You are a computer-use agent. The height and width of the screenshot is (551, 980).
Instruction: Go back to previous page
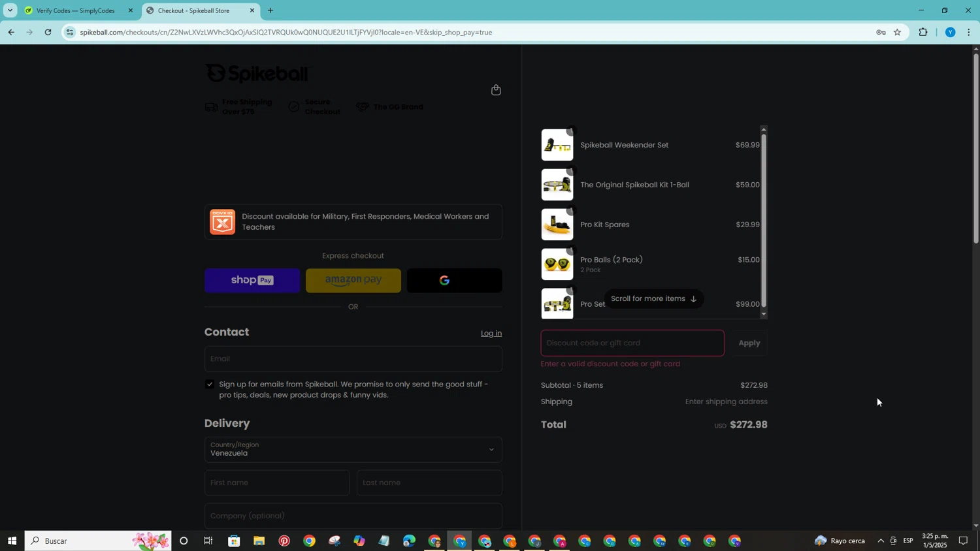(11, 32)
